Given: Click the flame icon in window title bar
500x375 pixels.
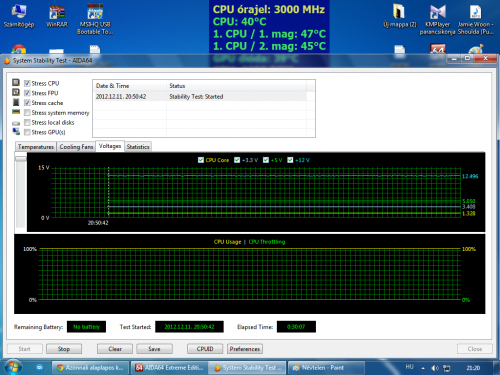Looking at the screenshot, I should [x=7, y=60].
